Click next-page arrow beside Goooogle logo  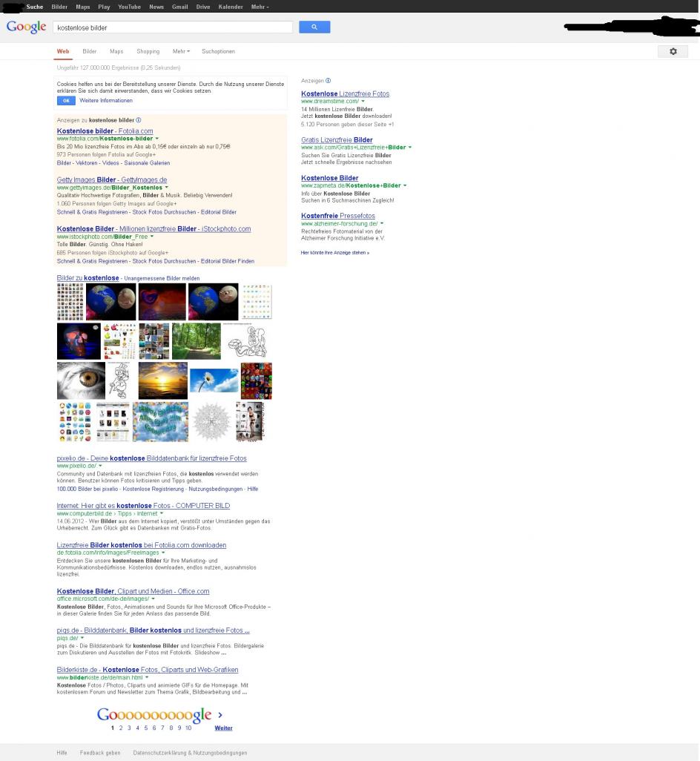220,715
